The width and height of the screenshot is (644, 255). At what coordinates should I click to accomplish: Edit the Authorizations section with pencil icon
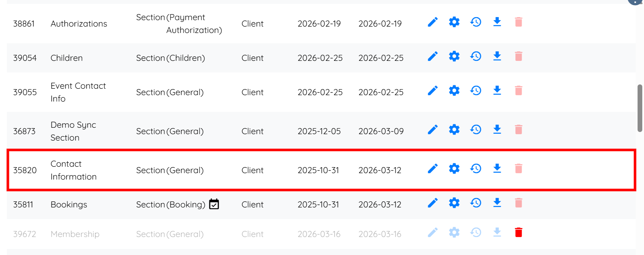(x=433, y=22)
